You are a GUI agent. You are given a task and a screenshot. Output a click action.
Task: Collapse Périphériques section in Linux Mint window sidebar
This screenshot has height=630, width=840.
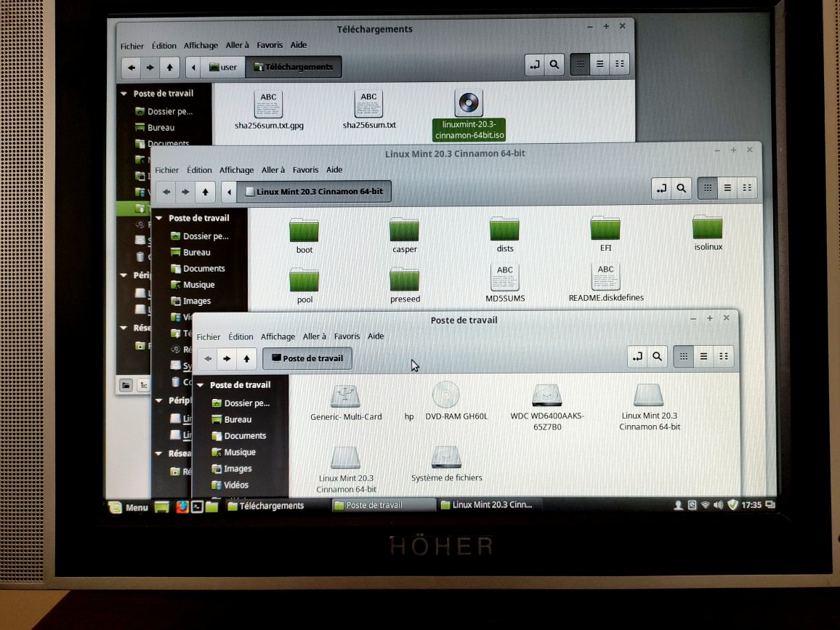159,400
